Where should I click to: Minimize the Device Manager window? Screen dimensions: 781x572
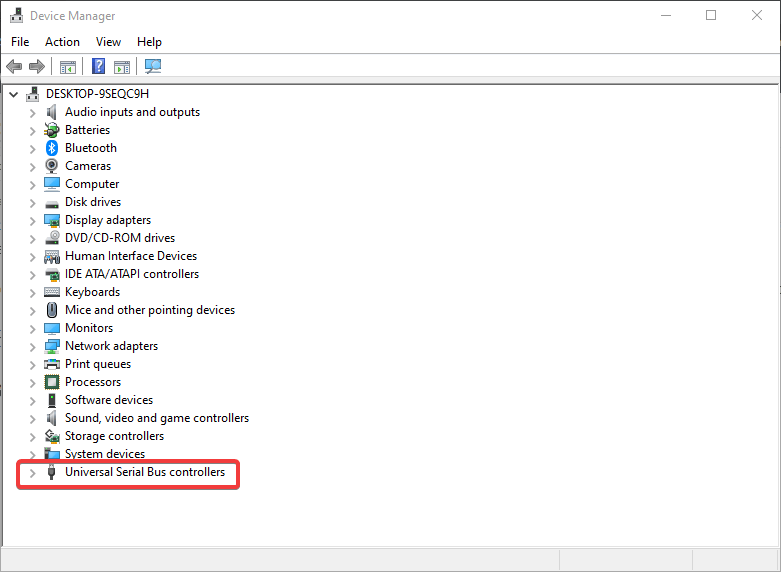666,15
